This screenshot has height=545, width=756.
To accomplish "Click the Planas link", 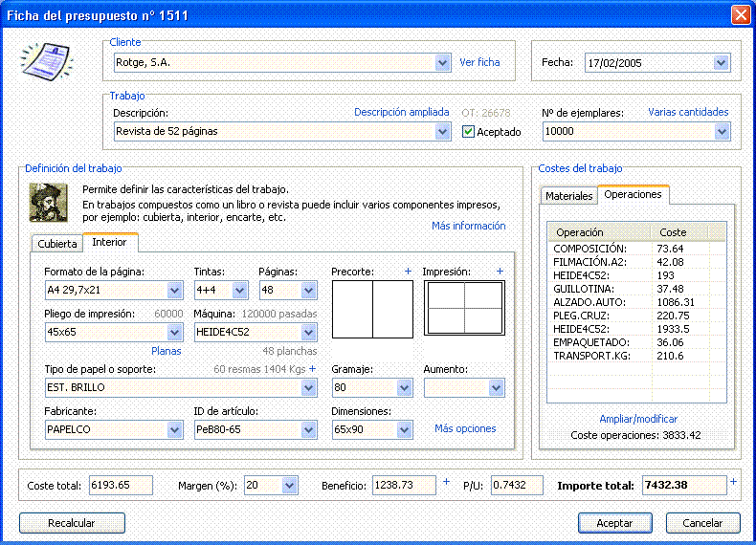I will pos(167,351).
